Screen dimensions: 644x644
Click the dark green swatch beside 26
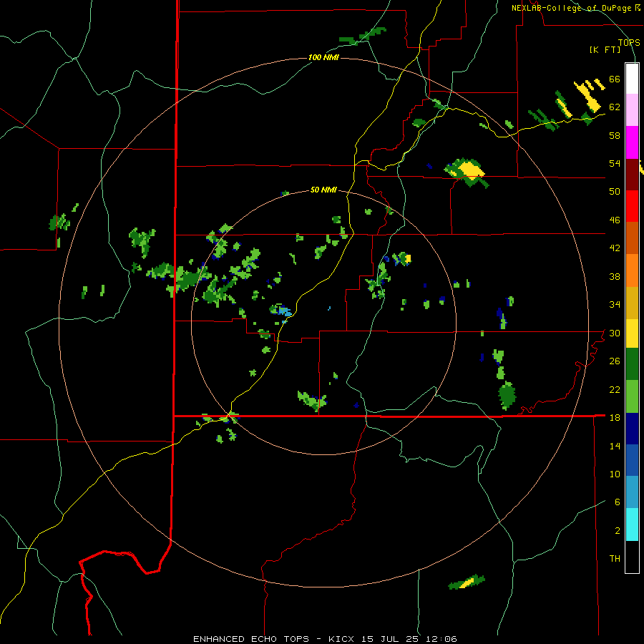click(632, 364)
